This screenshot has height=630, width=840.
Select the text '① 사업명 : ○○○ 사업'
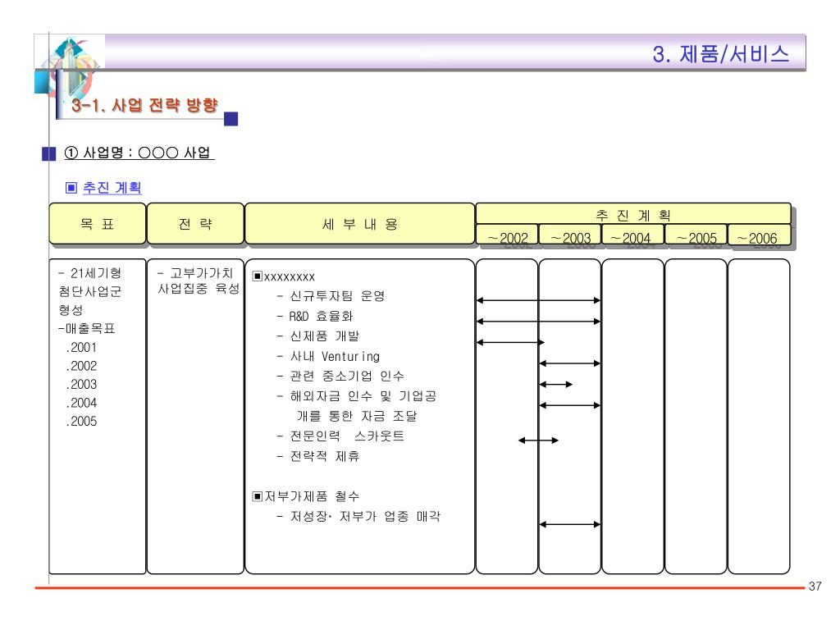point(139,153)
